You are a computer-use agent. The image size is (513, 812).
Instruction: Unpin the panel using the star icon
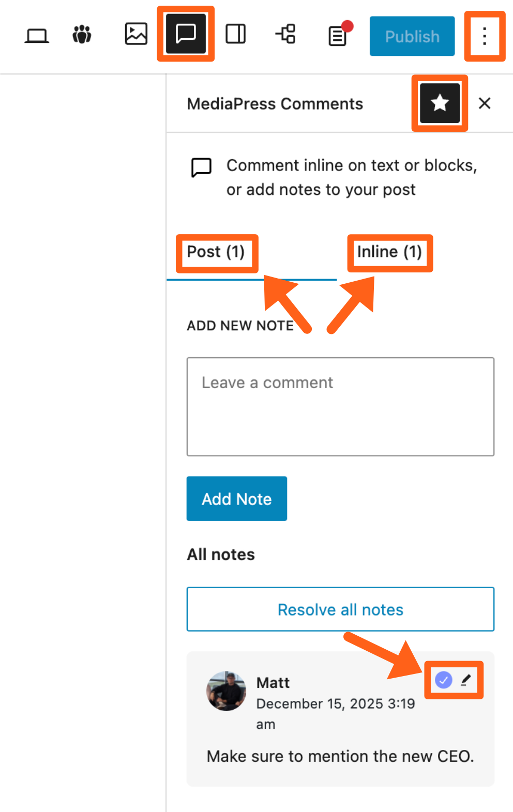coord(440,103)
